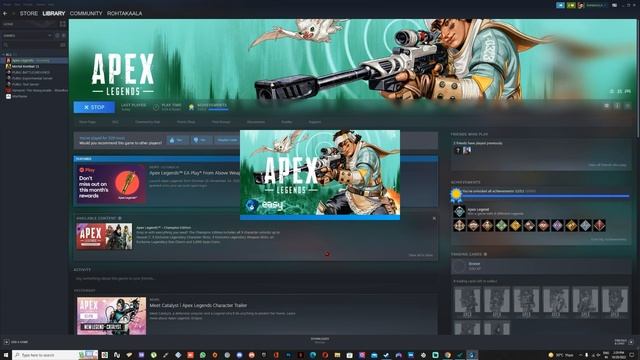640x360 pixels.
Task: Click the Apex Legend achievement icon
Action: [459, 211]
